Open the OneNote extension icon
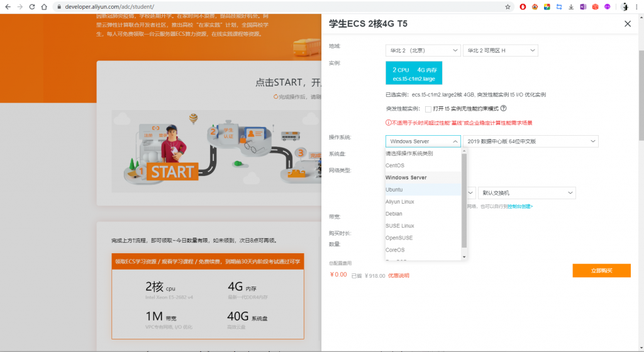Image resolution: width=644 pixels, height=352 pixels. click(583, 7)
